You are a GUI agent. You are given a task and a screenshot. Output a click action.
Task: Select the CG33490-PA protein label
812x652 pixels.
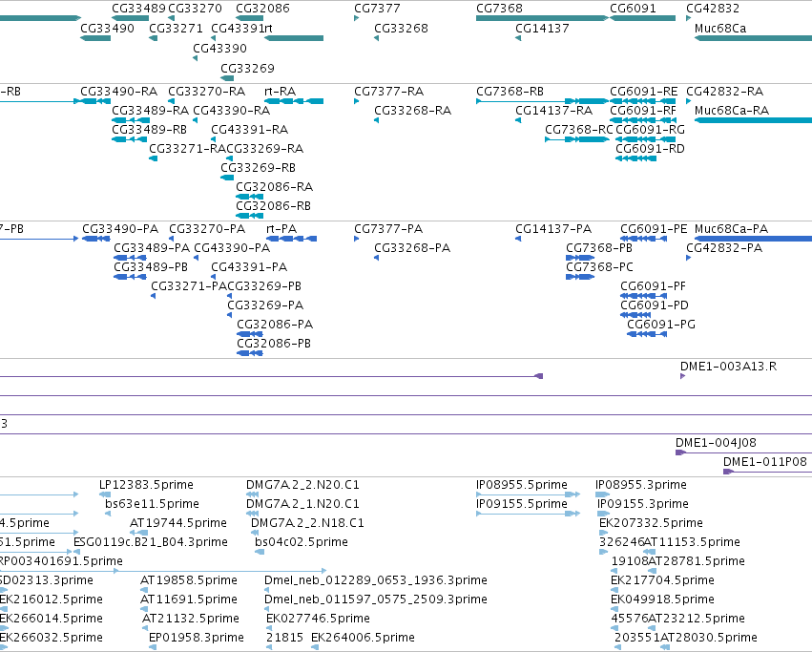[120, 228]
